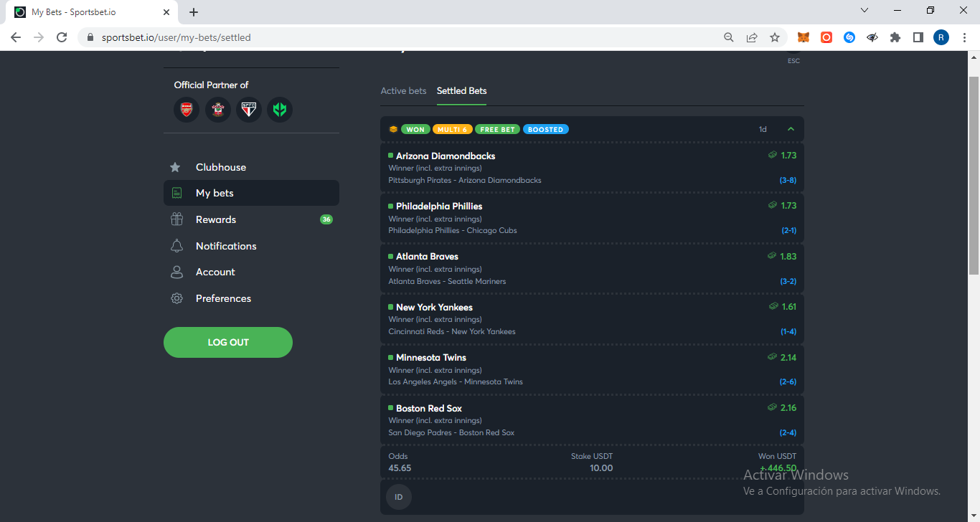Click the Atlanta Braves selection
Image resolution: width=980 pixels, height=522 pixels.
tap(592, 268)
